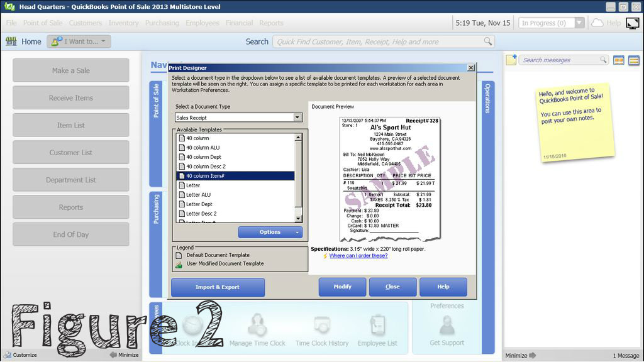Screen dimensions: 644x362
Task: Click the QuickBooks title bar app icon
Action: pos(9,6)
